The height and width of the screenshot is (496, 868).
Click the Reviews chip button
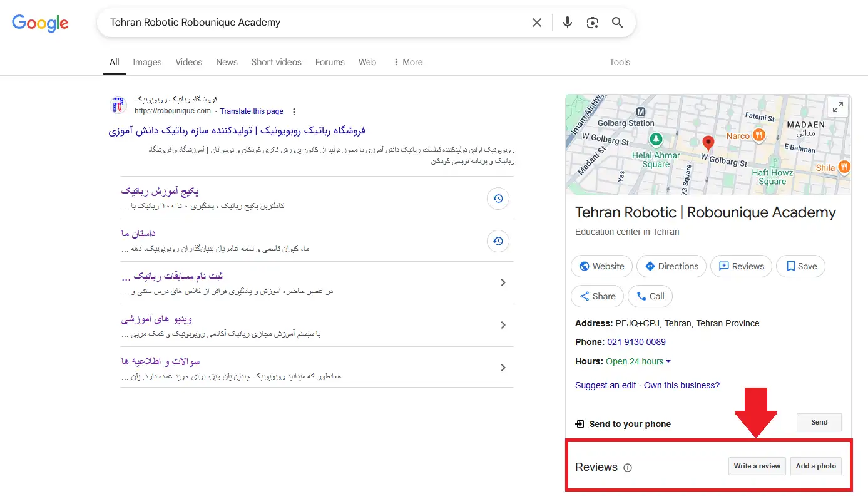(x=742, y=266)
